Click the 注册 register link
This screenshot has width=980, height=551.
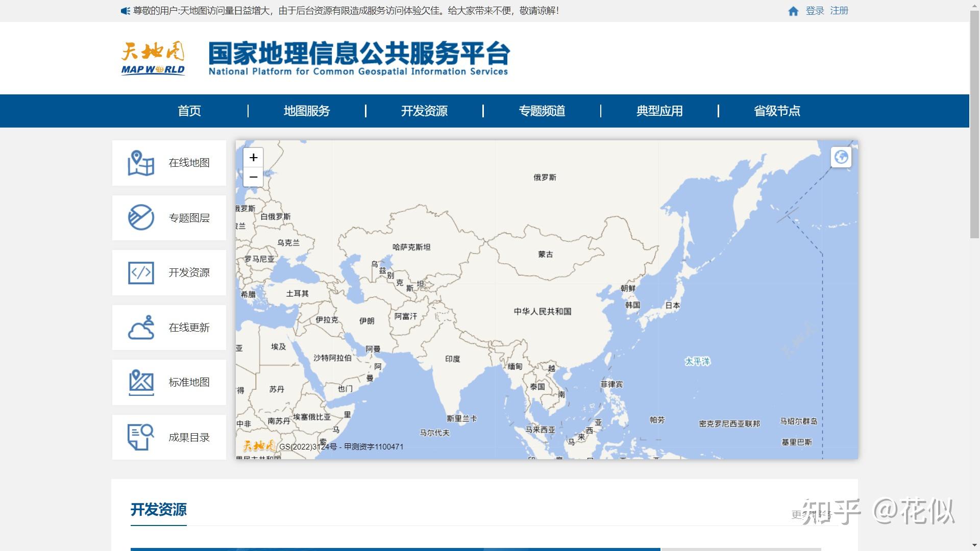coord(839,11)
